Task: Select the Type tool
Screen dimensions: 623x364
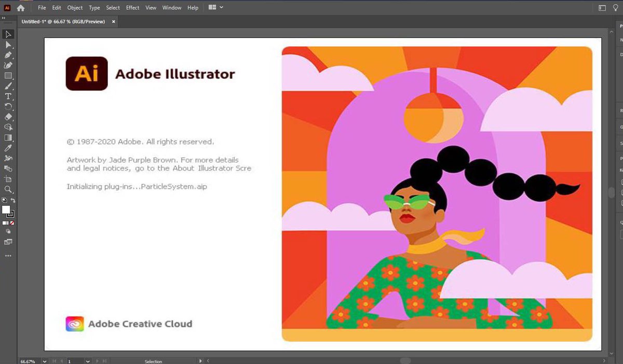Action: 8,96
